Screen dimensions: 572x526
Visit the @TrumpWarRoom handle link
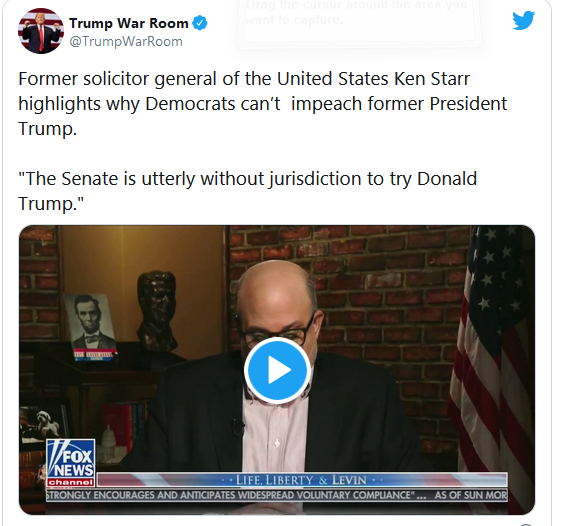[x=126, y=42]
